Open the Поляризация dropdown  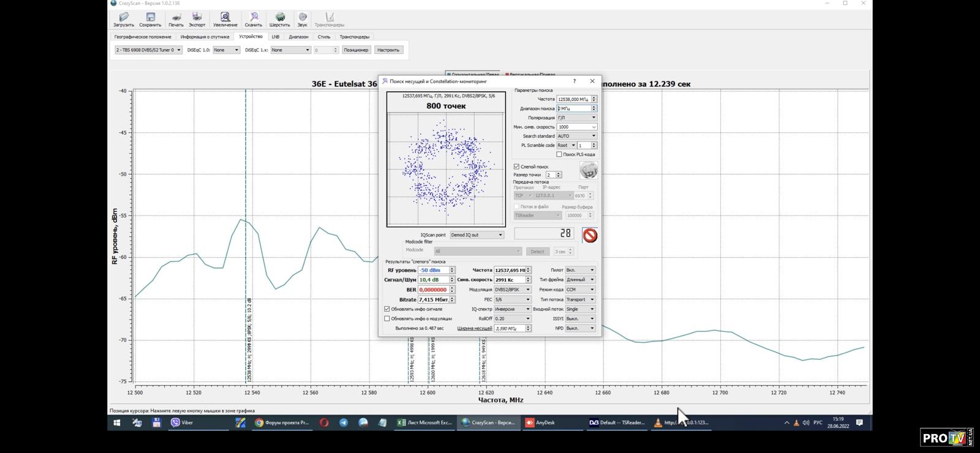pyautogui.click(x=576, y=118)
